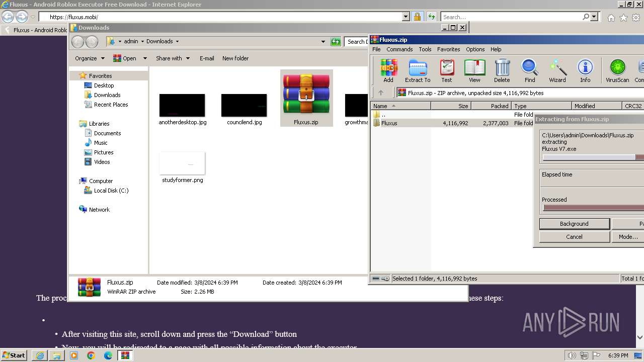Click the Delete trash icon in WinRAR
Screen dimensions: 644x362
point(502,70)
